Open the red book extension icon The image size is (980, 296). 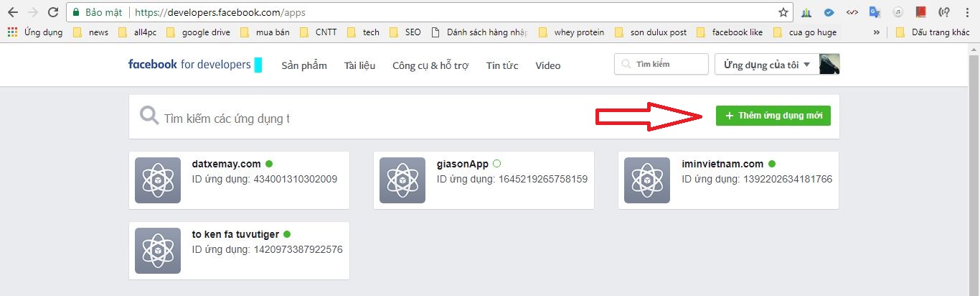920,12
